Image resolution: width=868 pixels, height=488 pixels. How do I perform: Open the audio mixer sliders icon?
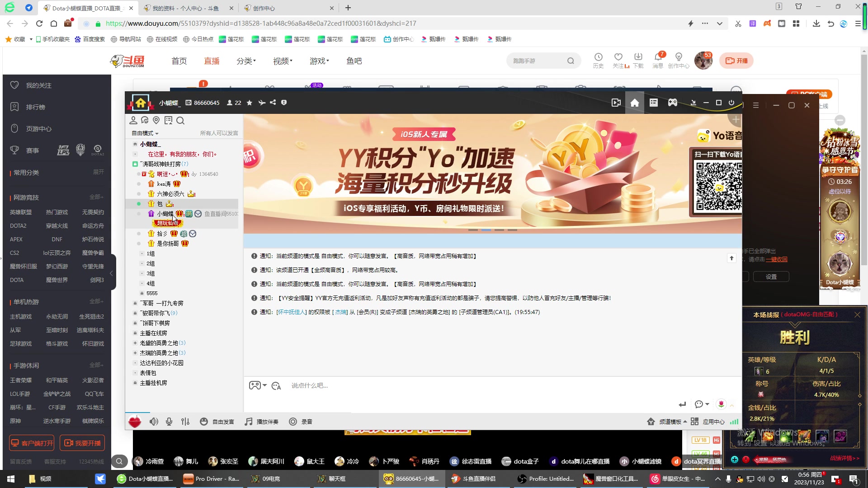coord(185,422)
